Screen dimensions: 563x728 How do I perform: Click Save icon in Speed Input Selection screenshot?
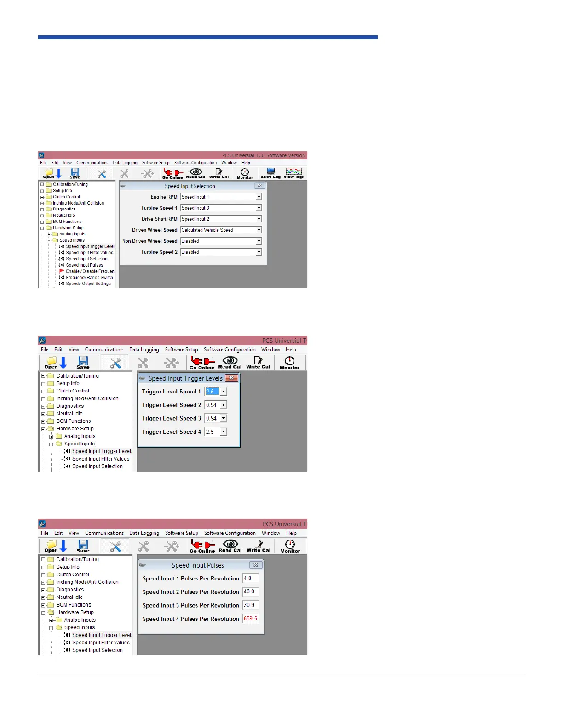coord(75,173)
